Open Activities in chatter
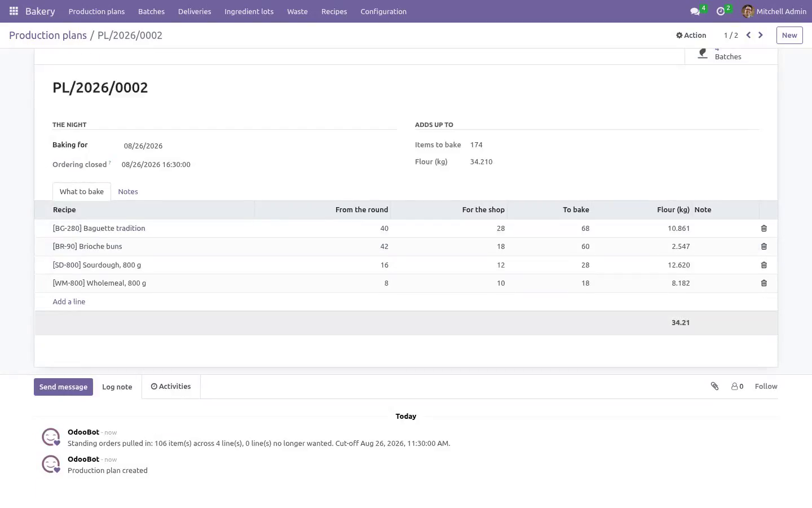Screen dimensions: 812x508 [171, 387]
